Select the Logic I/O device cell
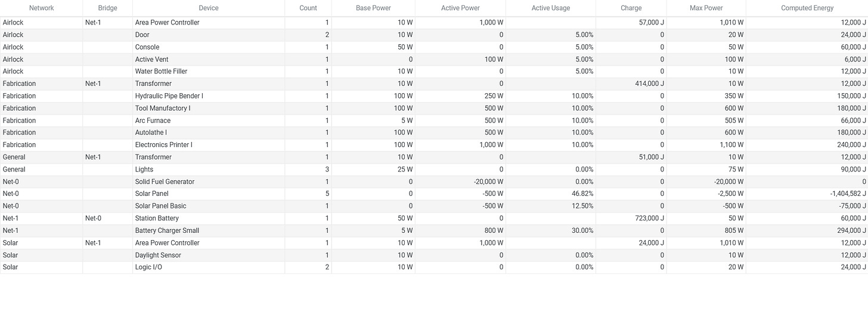The image size is (868, 326). point(209,267)
